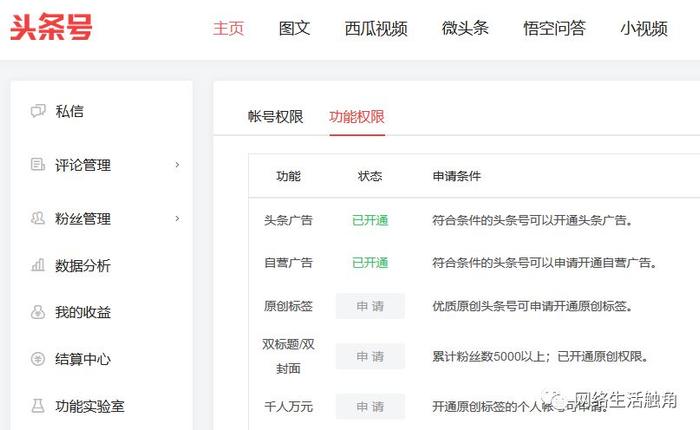
Task: Click the 申请条件 column header
Action: [x=456, y=176]
